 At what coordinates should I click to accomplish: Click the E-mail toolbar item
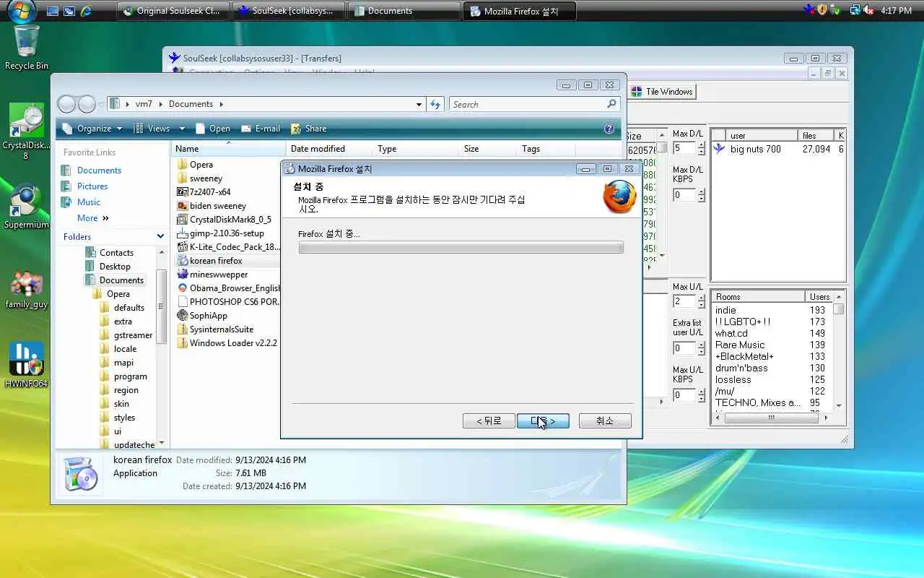tap(260, 129)
